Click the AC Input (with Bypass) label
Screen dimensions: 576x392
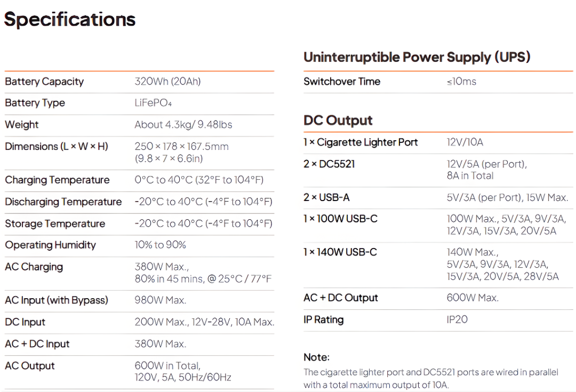[57, 300]
